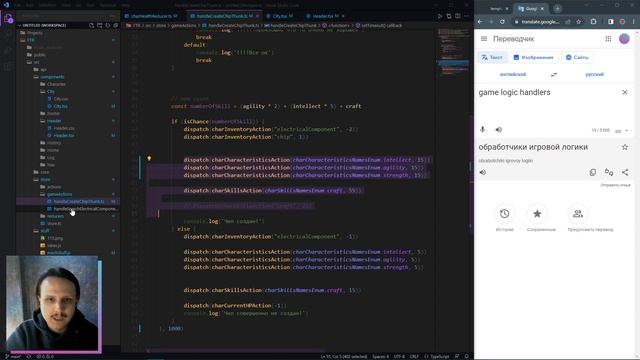Viewport: 640px width, 360px height.
Task: Open the Explorer view in the activity bar
Action: (8, 19)
